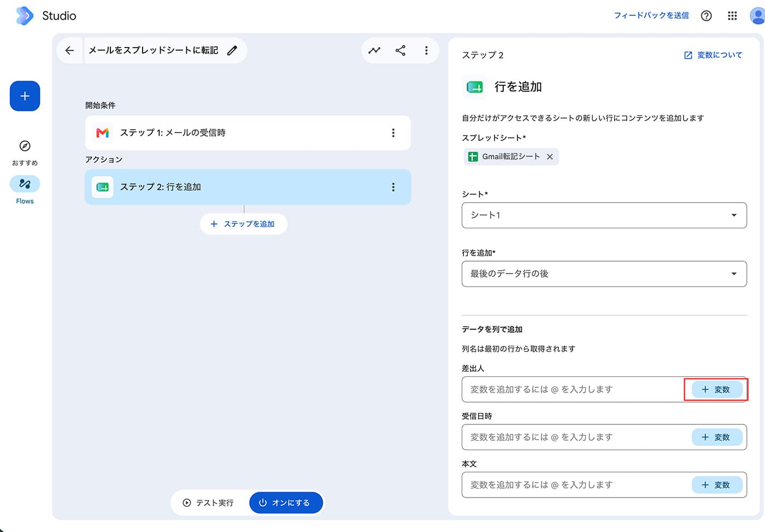Run テスト実行 test button

[209, 503]
